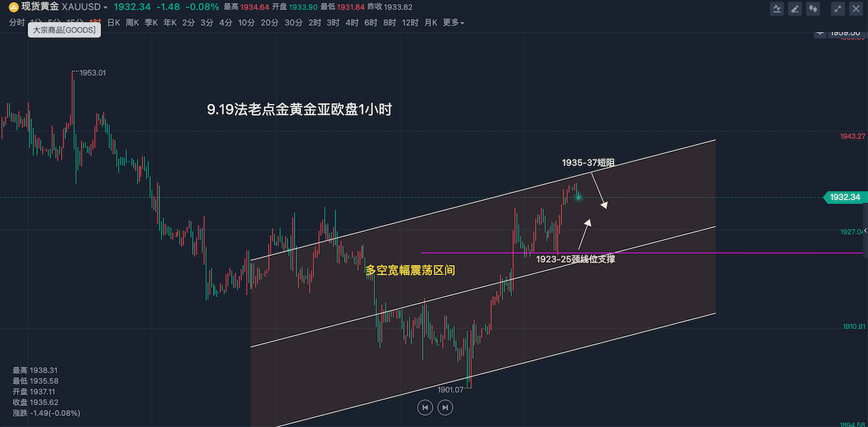Select the 月K timeframe tab
Screen dimensions: 868x427
pos(431,22)
